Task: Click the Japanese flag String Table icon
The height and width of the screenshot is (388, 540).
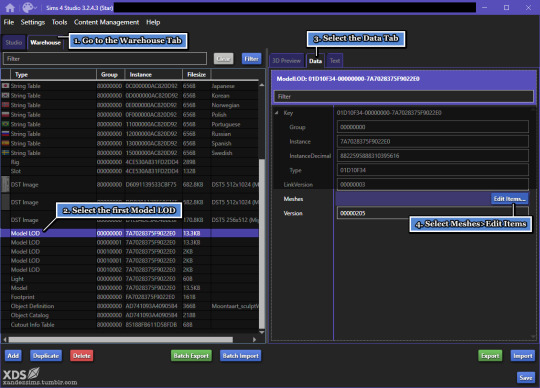Action: [6, 86]
